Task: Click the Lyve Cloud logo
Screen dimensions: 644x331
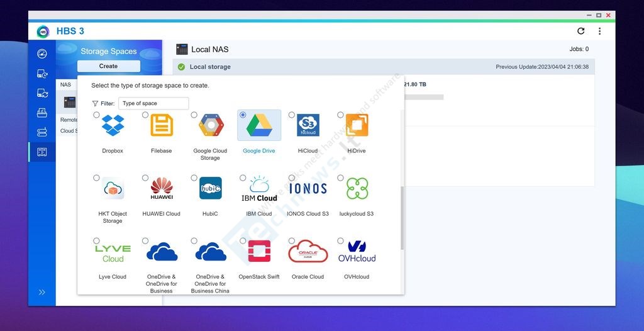Action: (x=113, y=253)
